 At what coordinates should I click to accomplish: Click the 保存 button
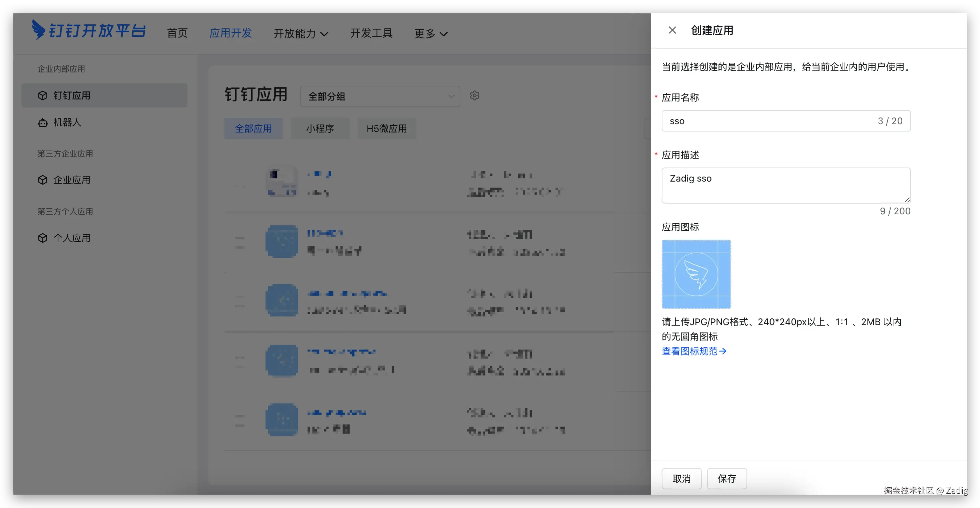(726, 479)
